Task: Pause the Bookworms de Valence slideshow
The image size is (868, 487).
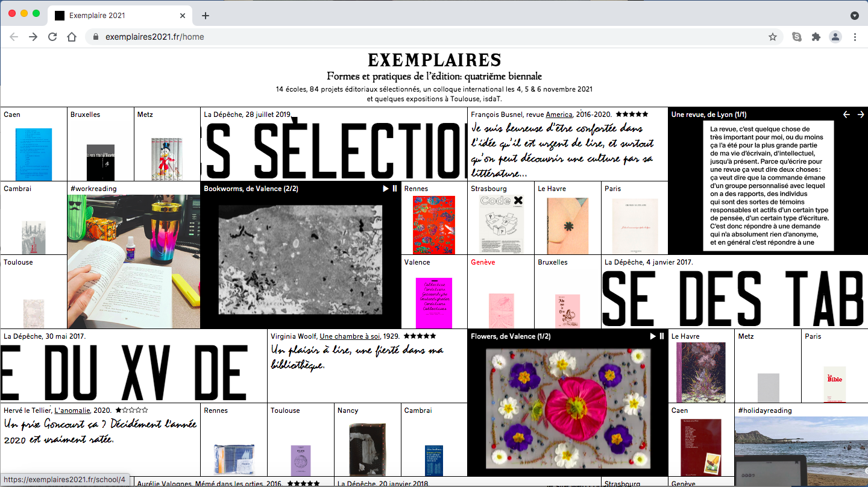Action: [395, 189]
